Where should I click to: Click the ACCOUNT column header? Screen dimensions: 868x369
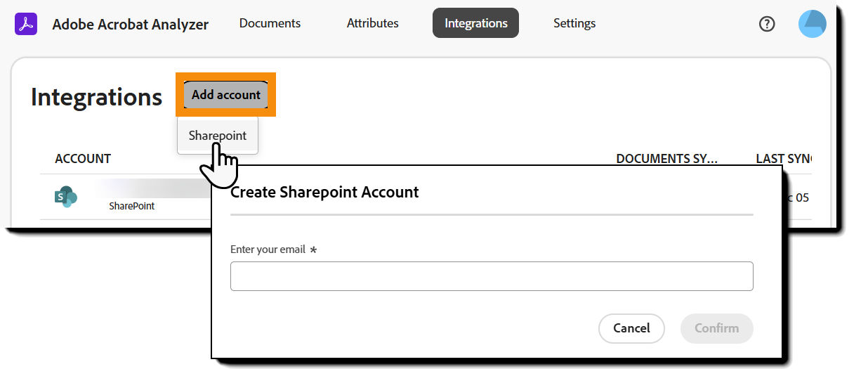pos(83,159)
